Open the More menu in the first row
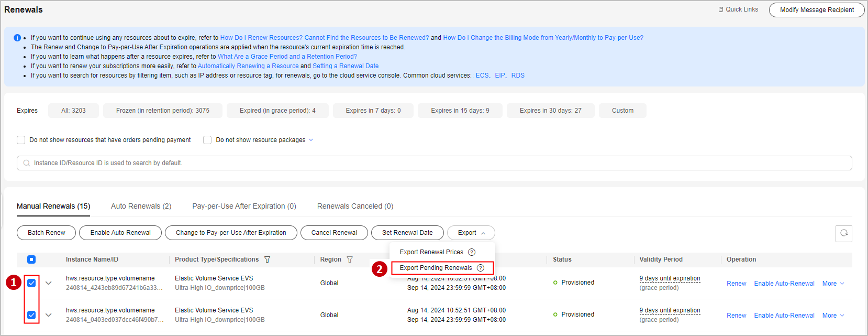 [x=833, y=284]
